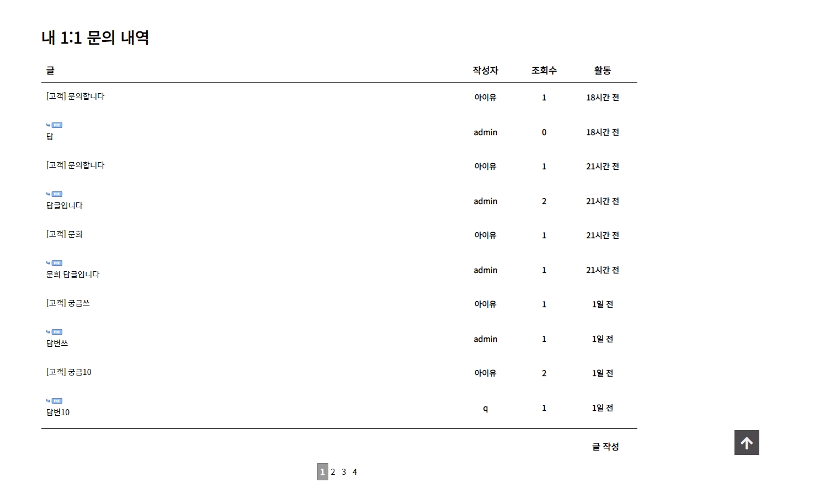Go to page 2 of inquiries
The width and height of the screenshot is (836, 504).
pos(333,472)
